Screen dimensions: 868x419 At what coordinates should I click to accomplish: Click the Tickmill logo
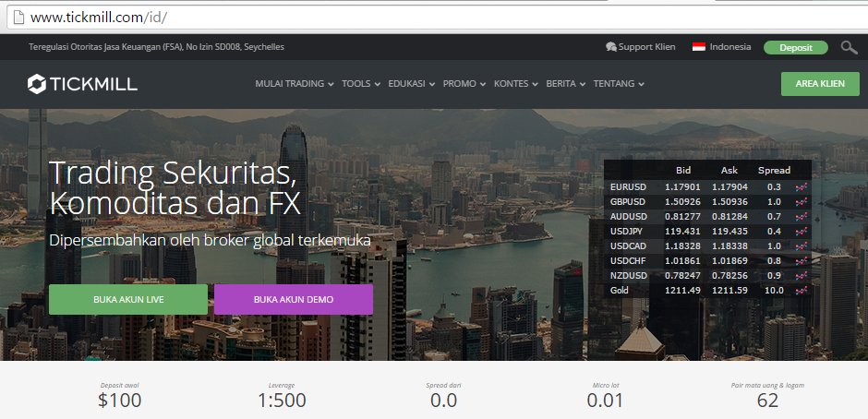(x=82, y=84)
